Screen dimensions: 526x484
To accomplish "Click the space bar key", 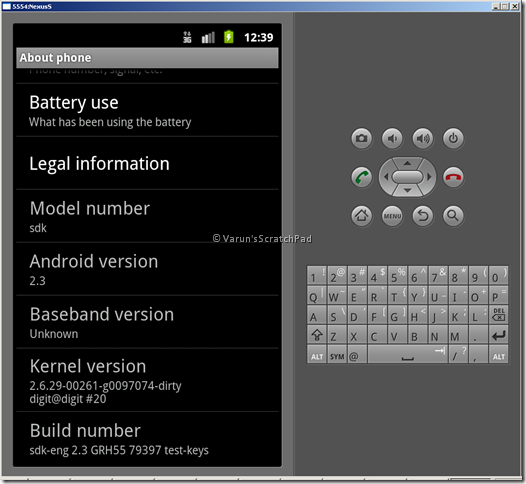I will 408,355.
